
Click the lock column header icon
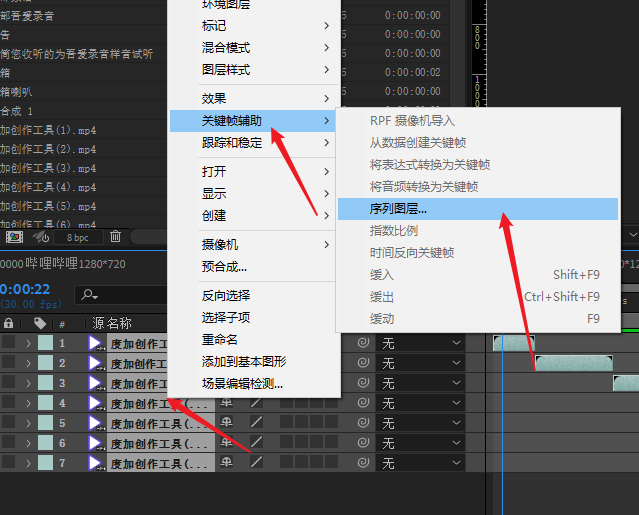(x=9, y=324)
